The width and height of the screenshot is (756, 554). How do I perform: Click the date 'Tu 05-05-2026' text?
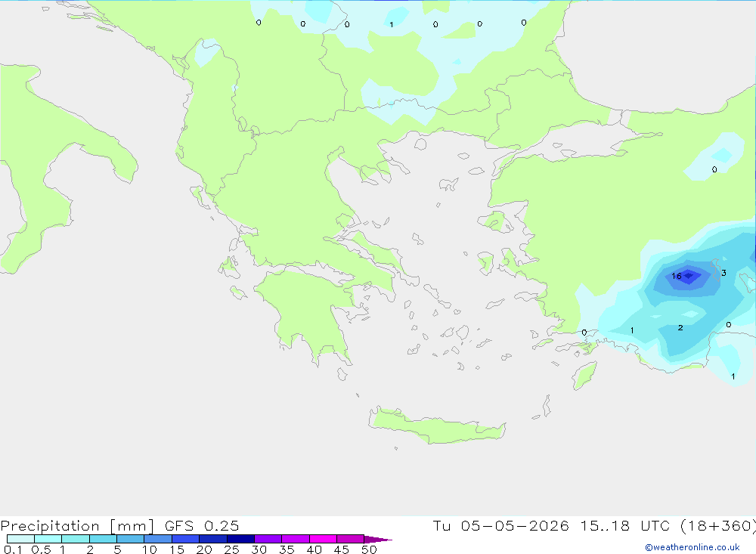[500, 525]
